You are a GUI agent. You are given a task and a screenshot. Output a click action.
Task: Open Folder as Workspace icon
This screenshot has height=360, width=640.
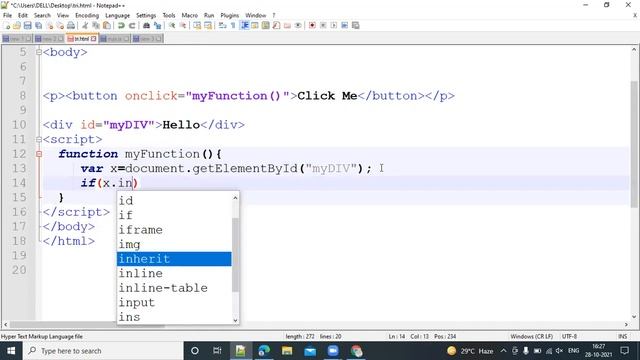pyautogui.click(x=287, y=25)
